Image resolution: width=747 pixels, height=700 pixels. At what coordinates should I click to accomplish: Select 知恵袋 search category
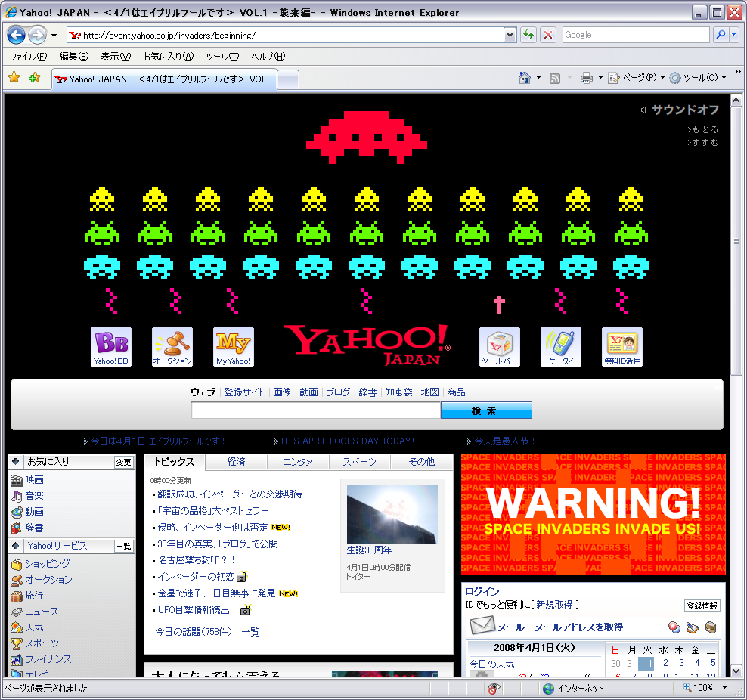(398, 392)
